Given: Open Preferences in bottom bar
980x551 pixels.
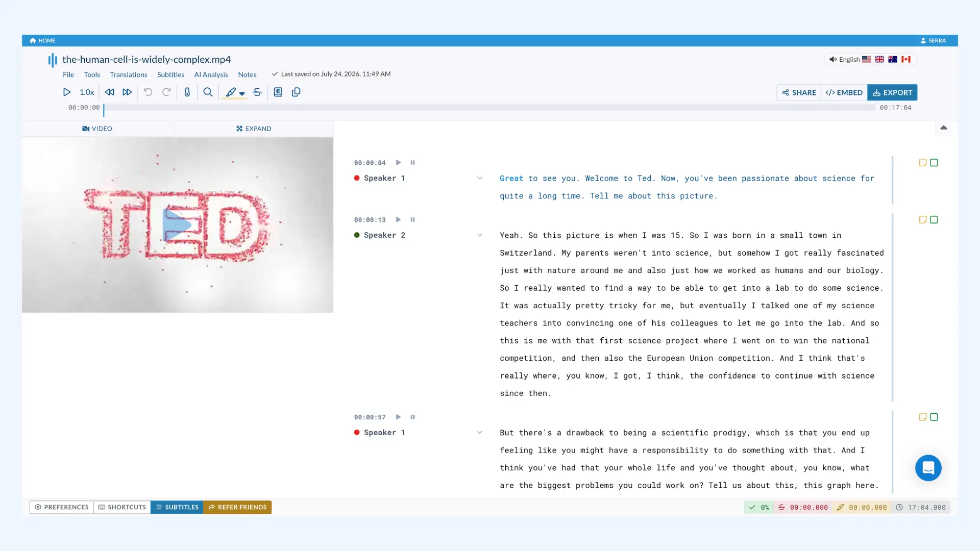Looking at the screenshot, I should click(62, 507).
